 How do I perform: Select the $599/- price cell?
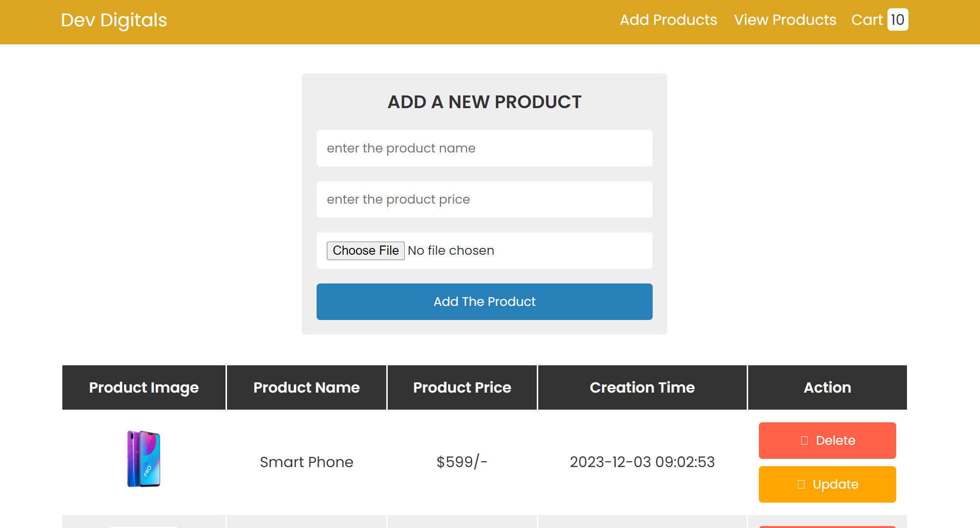(462, 462)
